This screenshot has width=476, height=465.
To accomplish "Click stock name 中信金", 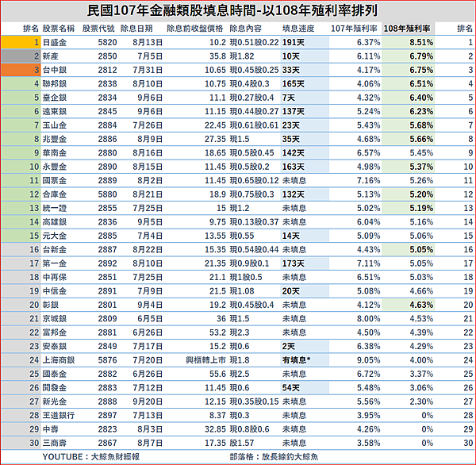I will (x=54, y=291).
